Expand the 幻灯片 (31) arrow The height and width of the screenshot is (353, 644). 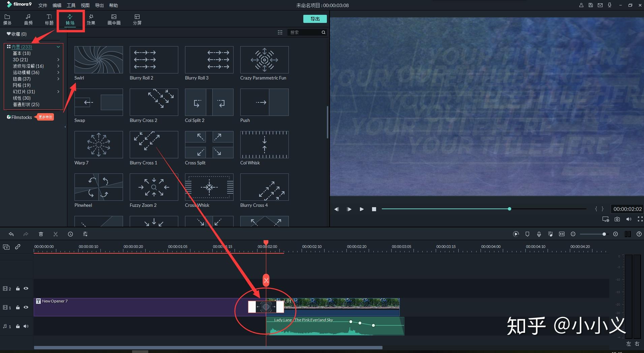58,92
